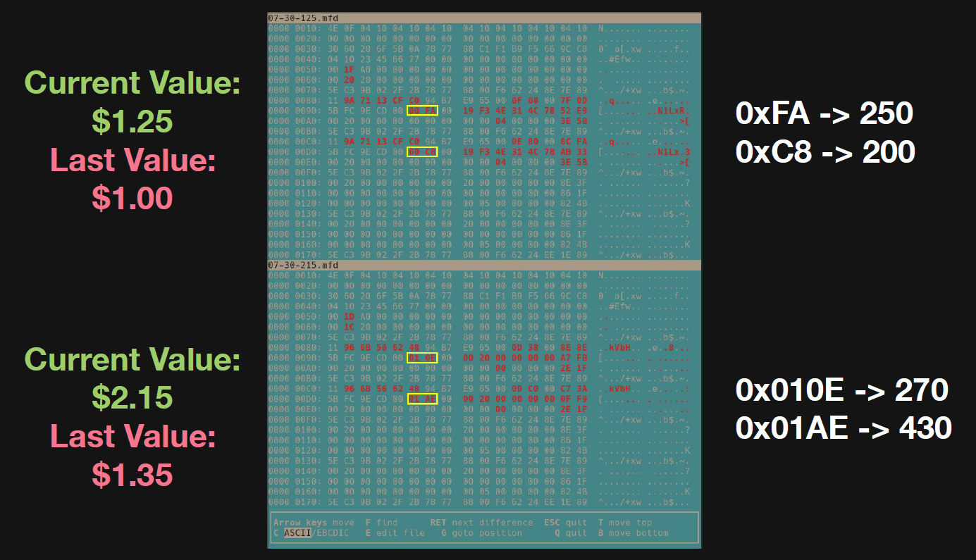Click the '0x010E -> 270' annotation text

843,390
